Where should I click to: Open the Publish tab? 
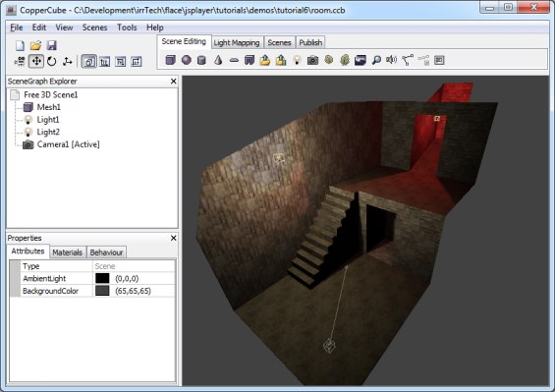point(310,43)
